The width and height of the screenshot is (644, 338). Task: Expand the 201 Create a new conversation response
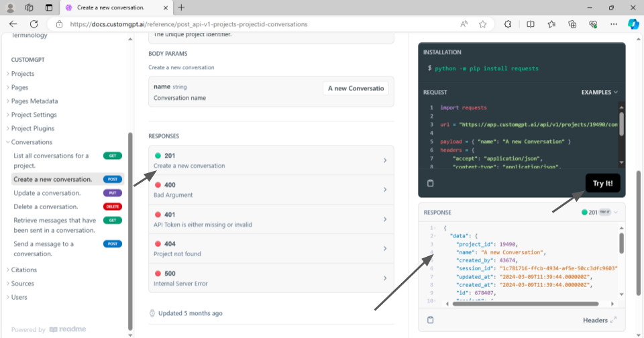[x=271, y=160]
